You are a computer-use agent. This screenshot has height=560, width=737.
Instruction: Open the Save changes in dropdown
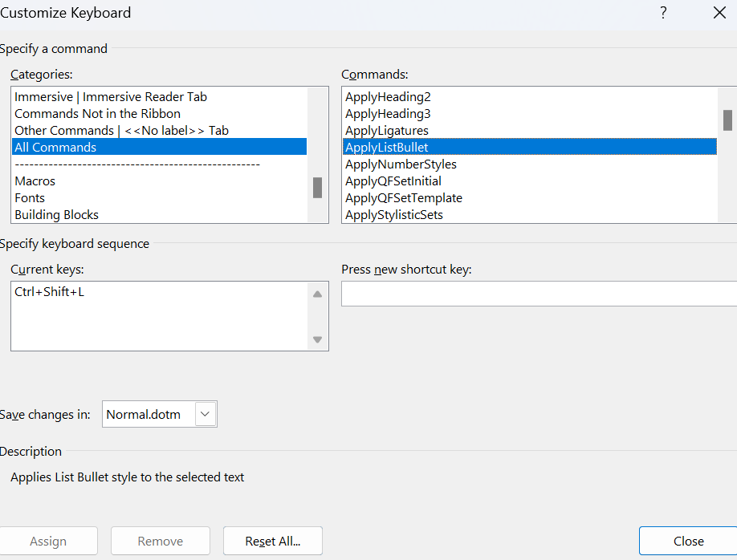point(206,414)
